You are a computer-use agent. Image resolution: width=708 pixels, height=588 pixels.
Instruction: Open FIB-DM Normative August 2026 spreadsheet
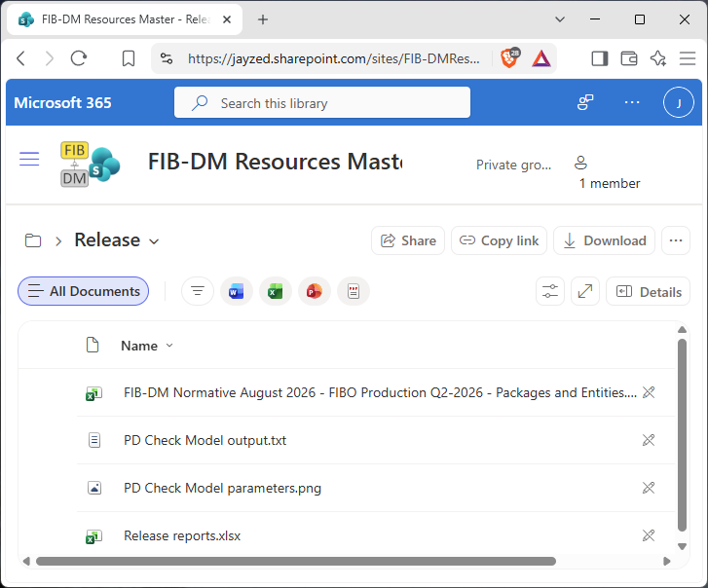click(380, 392)
